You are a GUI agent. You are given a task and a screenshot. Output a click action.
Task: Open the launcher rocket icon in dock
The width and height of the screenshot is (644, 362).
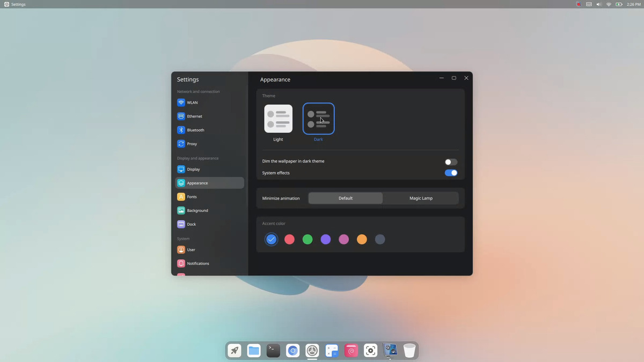235,351
